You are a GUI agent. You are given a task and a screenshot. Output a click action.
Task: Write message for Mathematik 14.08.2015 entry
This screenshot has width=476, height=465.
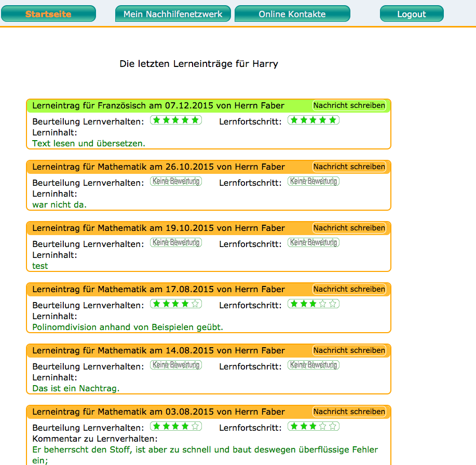(x=349, y=350)
